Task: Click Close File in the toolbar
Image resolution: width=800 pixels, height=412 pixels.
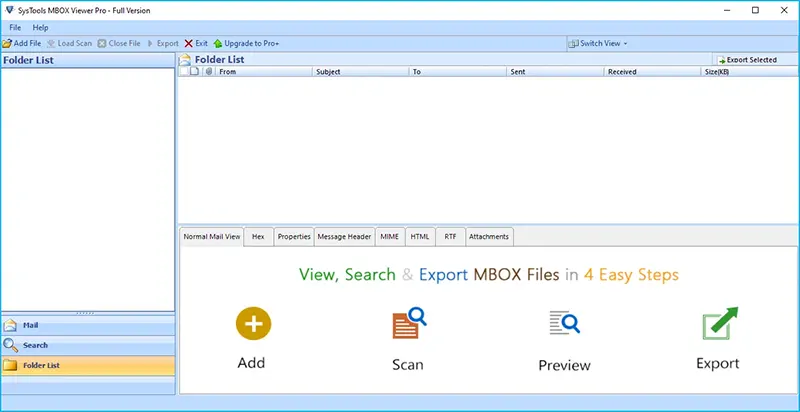Action: [119, 43]
